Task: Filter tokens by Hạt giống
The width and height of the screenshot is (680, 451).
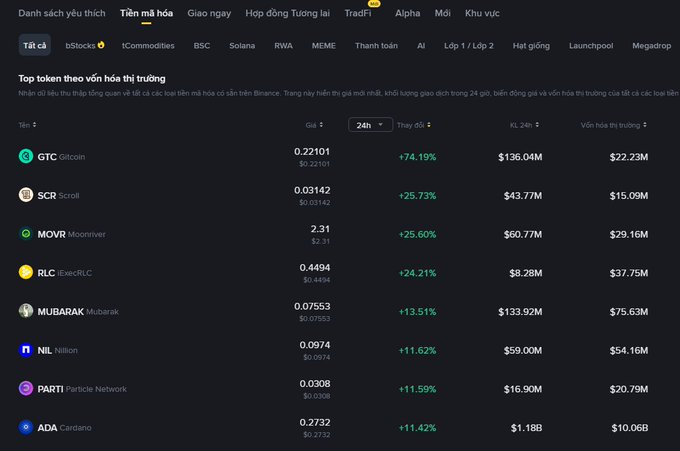Action: click(531, 46)
